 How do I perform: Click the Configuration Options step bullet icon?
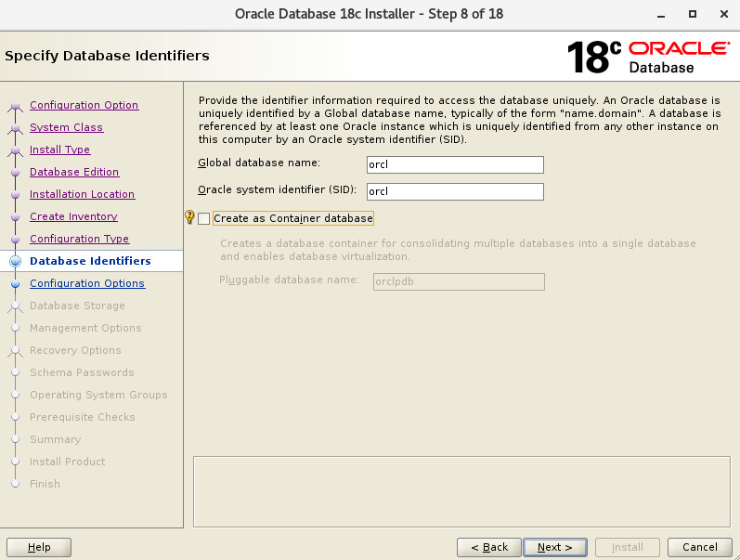point(16,284)
